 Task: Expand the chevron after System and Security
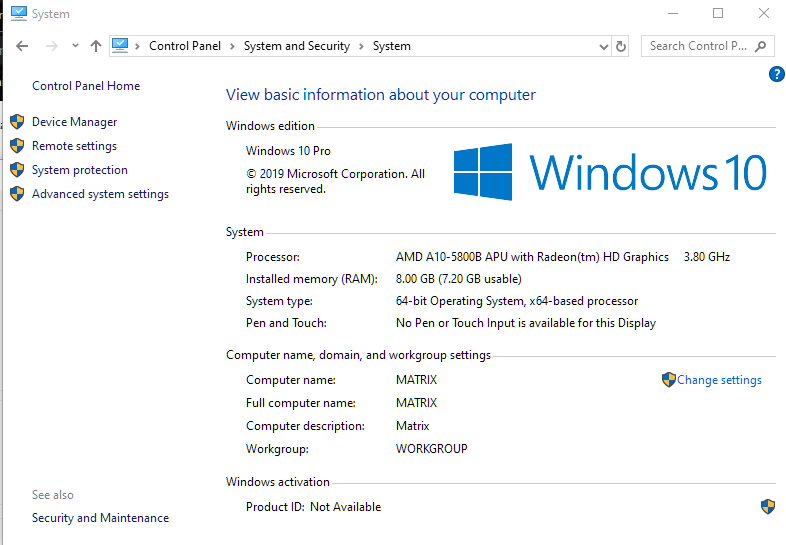coord(361,47)
